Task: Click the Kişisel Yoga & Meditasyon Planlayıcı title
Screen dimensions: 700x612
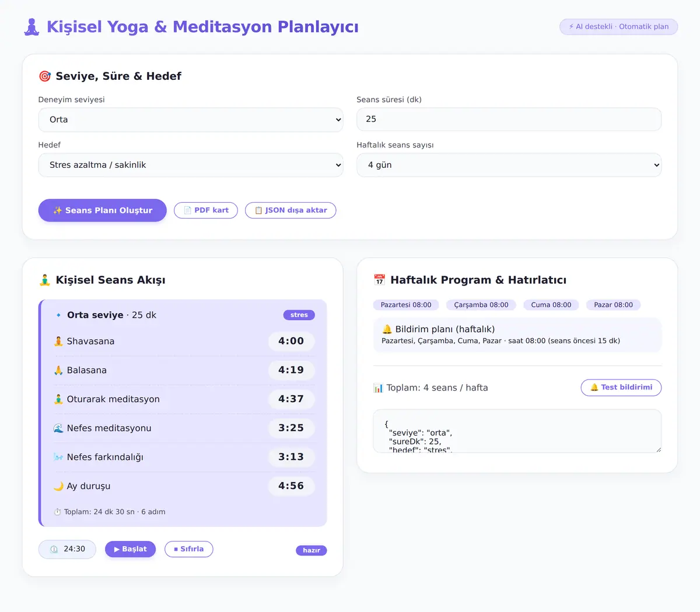Action: tap(202, 27)
